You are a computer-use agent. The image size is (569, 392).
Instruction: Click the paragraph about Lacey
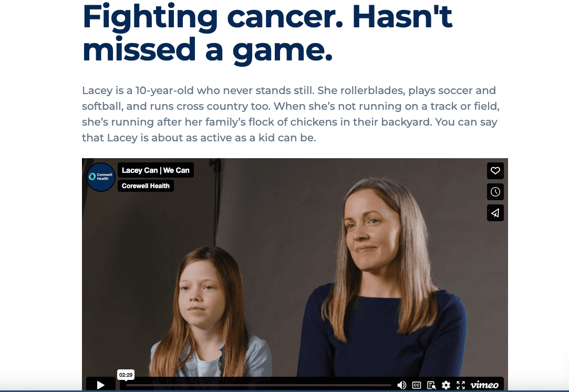[x=291, y=114]
